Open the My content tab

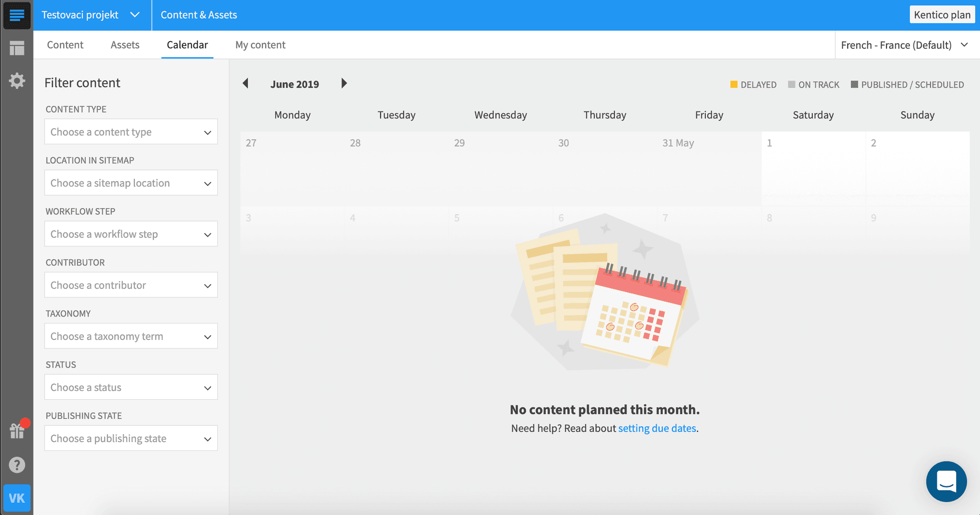tap(260, 45)
